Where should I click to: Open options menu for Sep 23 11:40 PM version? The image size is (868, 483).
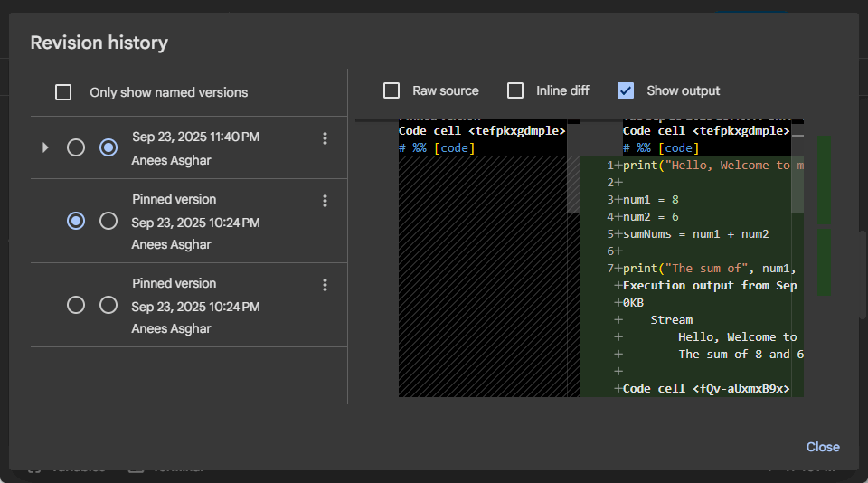(x=325, y=138)
